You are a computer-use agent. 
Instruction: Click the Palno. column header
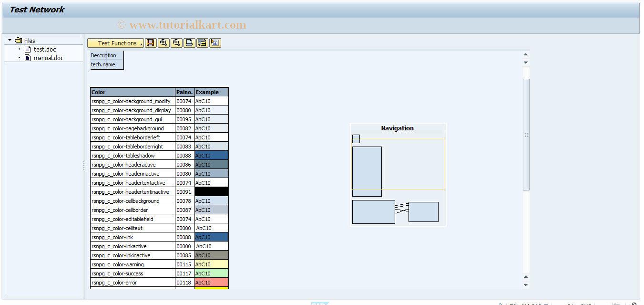185,92
